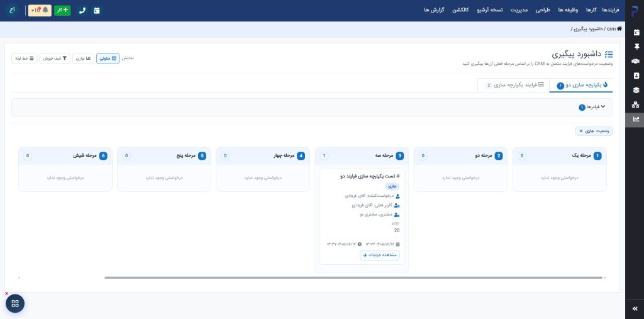Viewport: 644px width, 319px height.
Task: Click the green add کار button
Action: tap(62, 10)
